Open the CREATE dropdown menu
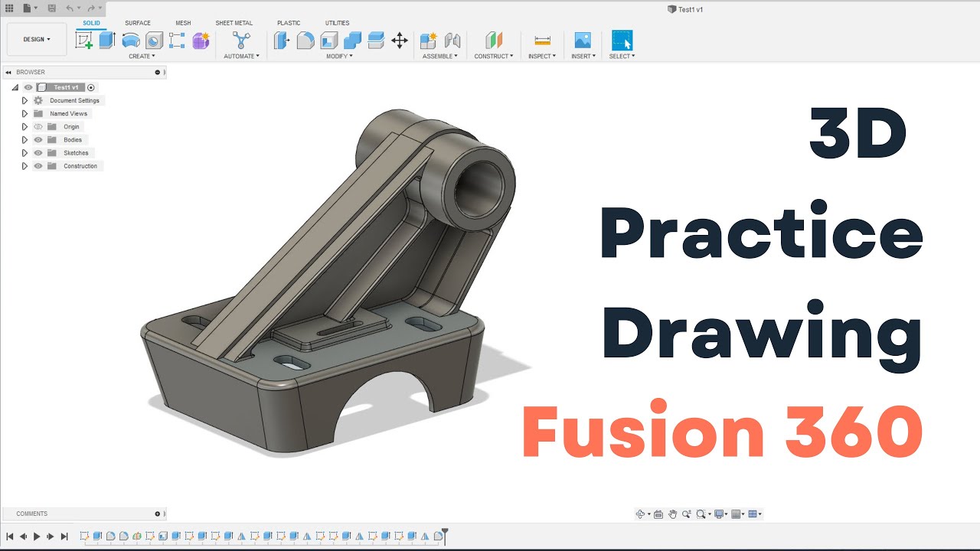The image size is (980, 551). tap(142, 57)
